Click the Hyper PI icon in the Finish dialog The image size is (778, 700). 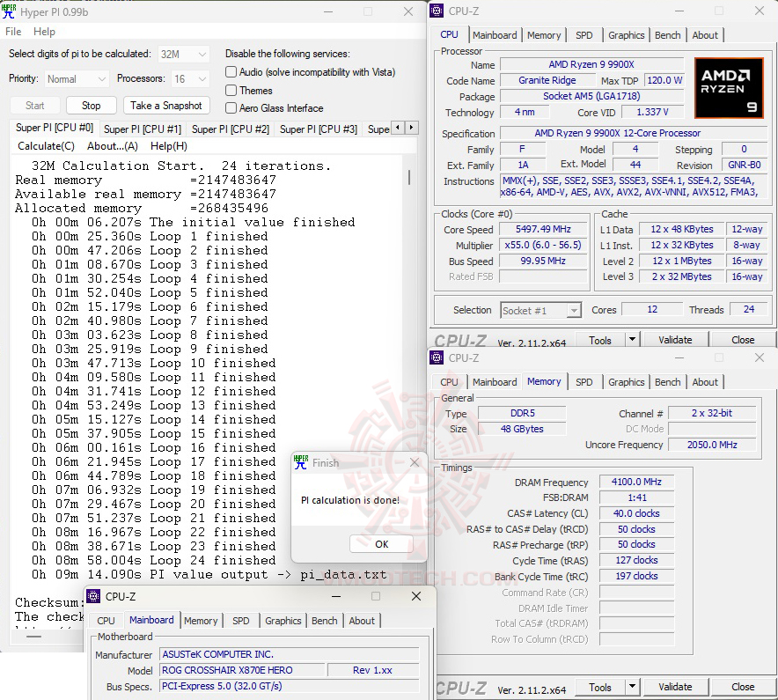point(301,462)
